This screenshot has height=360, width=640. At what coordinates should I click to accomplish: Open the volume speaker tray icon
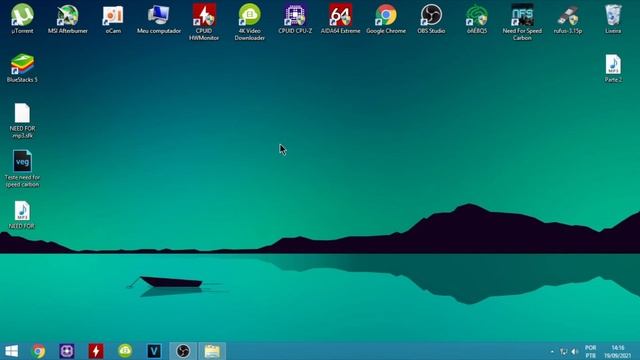575,351
